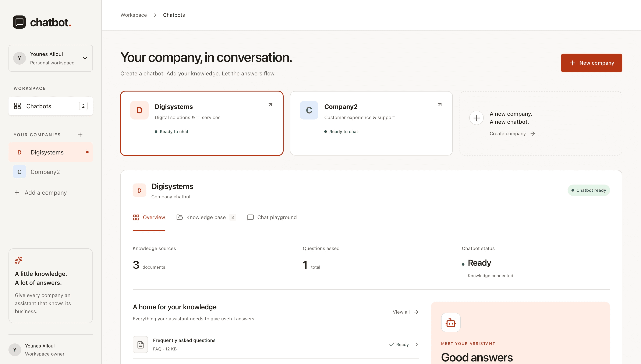641x364 pixels.
Task: Click 'Ready to chat' on Company2 card
Action: tap(341, 132)
